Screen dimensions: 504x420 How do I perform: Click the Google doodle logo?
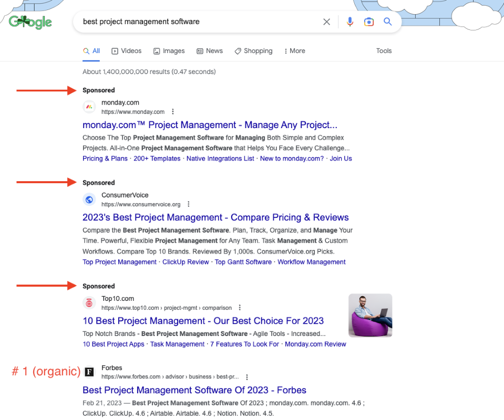coord(30,22)
